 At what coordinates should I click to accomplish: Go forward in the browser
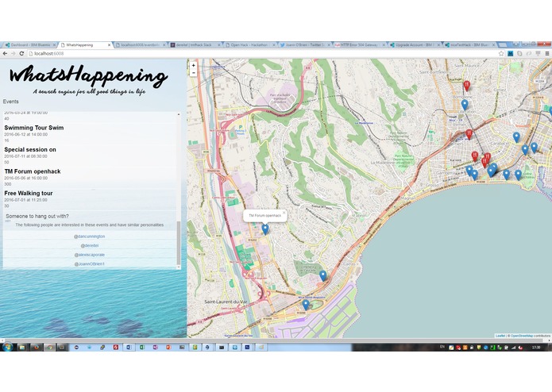coord(14,53)
